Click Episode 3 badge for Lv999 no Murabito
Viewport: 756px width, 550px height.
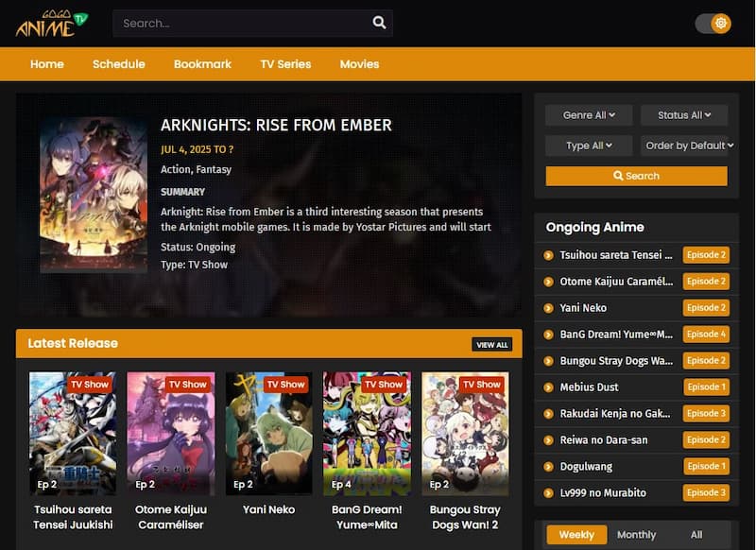click(706, 493)
